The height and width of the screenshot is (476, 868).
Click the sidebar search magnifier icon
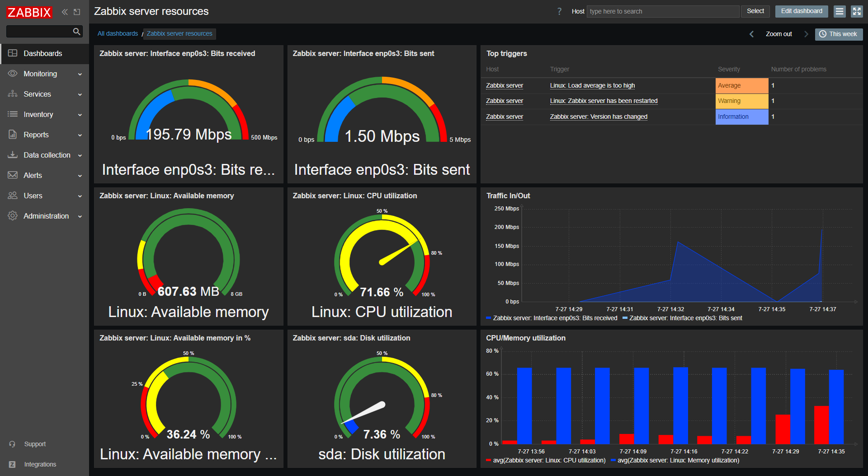pyautogui.click(x=76, y=31)
